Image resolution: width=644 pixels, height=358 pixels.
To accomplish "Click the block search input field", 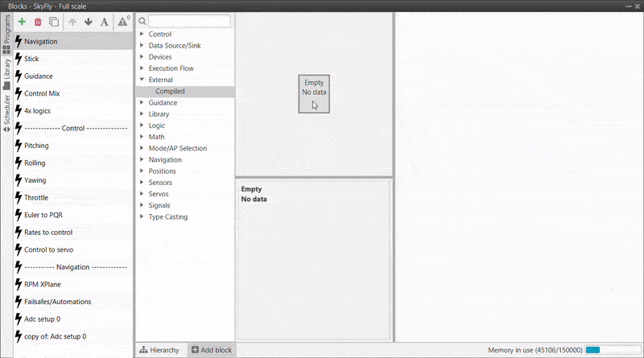I will 189,21.
